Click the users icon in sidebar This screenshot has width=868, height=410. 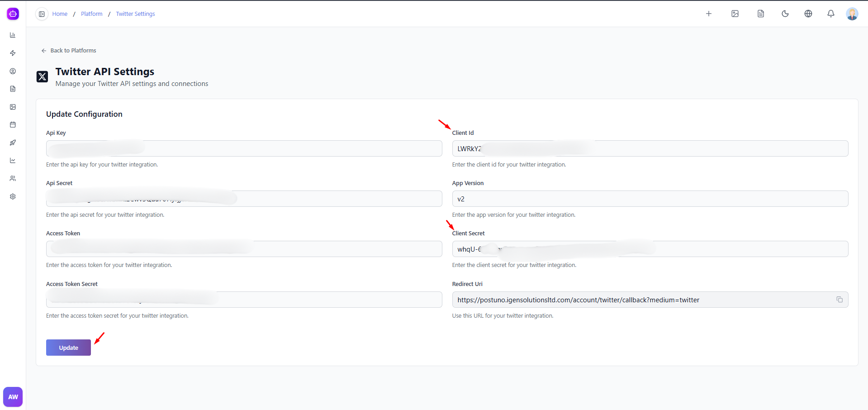coord(13,178)
